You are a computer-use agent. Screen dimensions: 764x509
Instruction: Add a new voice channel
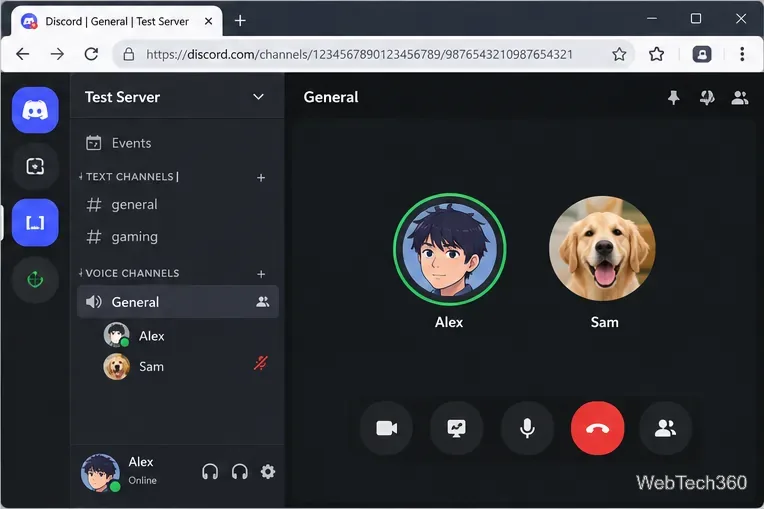click(x=261, y=274)
